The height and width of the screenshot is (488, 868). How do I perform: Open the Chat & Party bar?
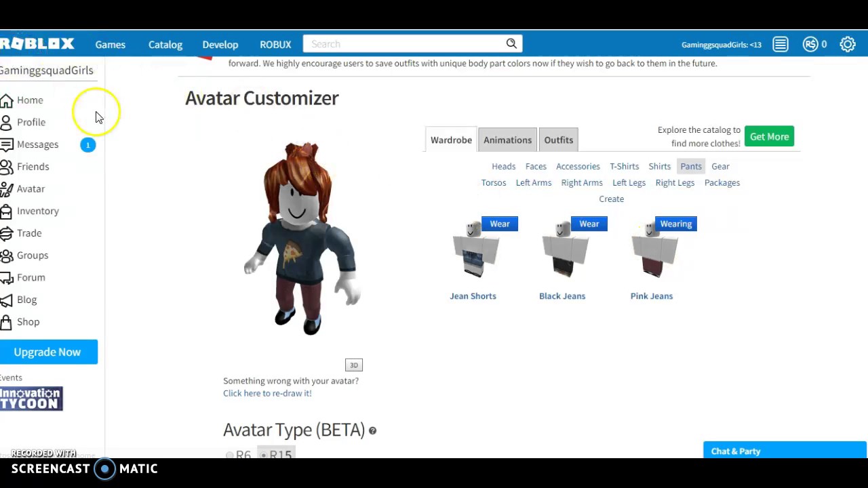tap(785, 451)
